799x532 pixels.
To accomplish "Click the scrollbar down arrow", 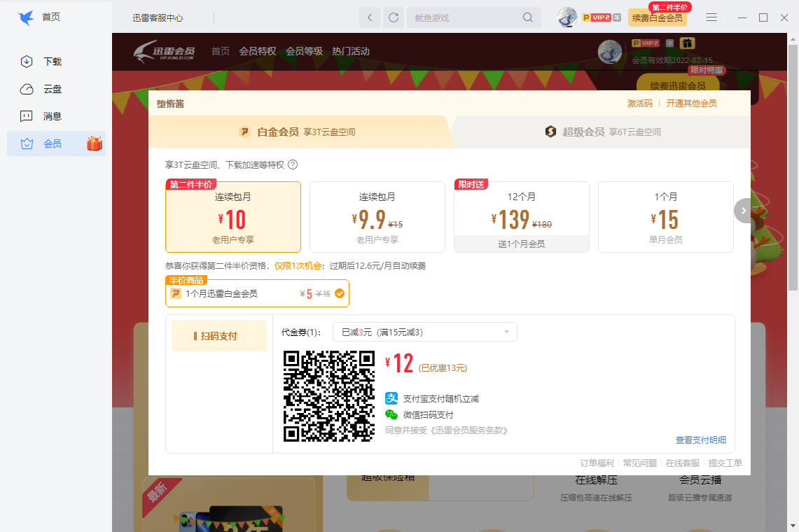I will coord(793,526).
